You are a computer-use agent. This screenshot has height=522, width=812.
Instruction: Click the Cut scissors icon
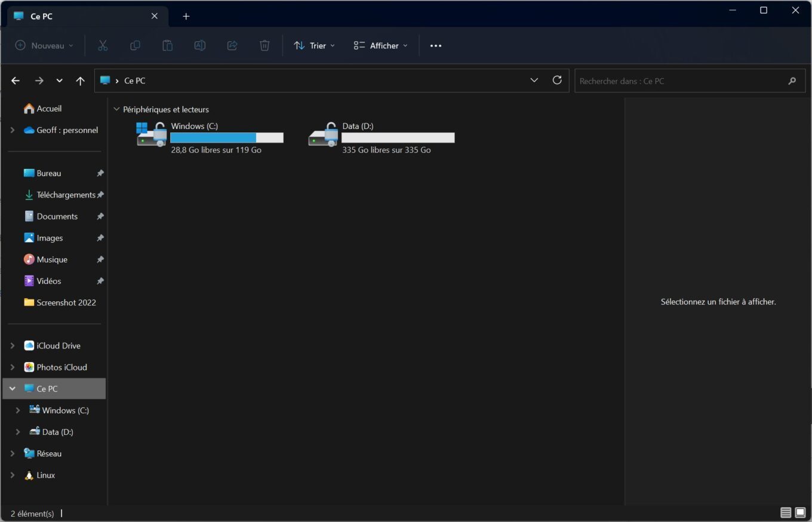[x=103, y=45]
